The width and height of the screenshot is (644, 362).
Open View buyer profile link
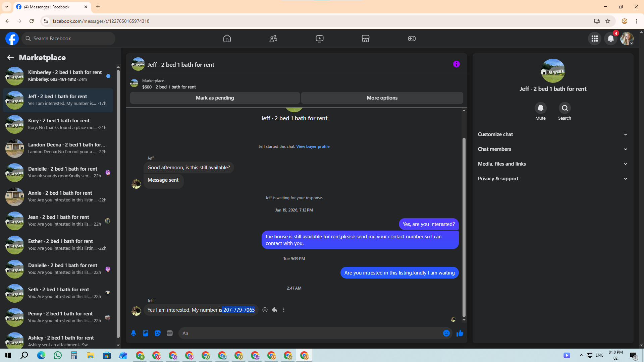[x=313, y=146]
